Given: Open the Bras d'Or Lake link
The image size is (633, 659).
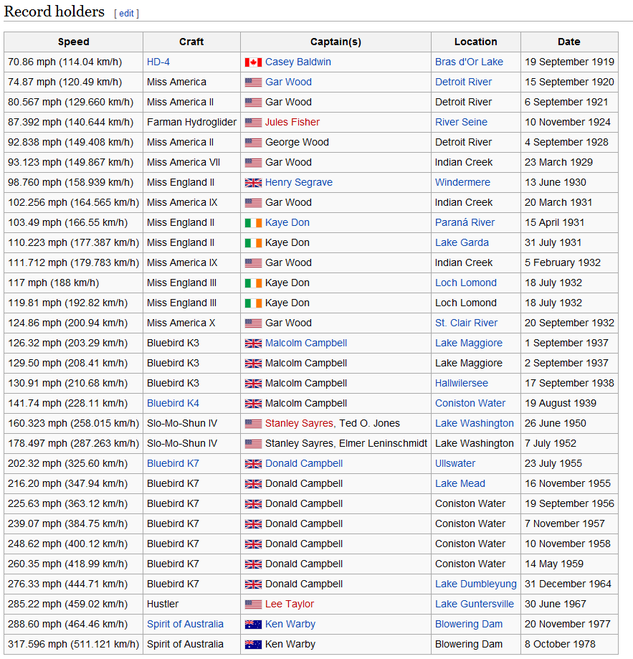Looking at the screenshot, I should click(x=469, y=62).
